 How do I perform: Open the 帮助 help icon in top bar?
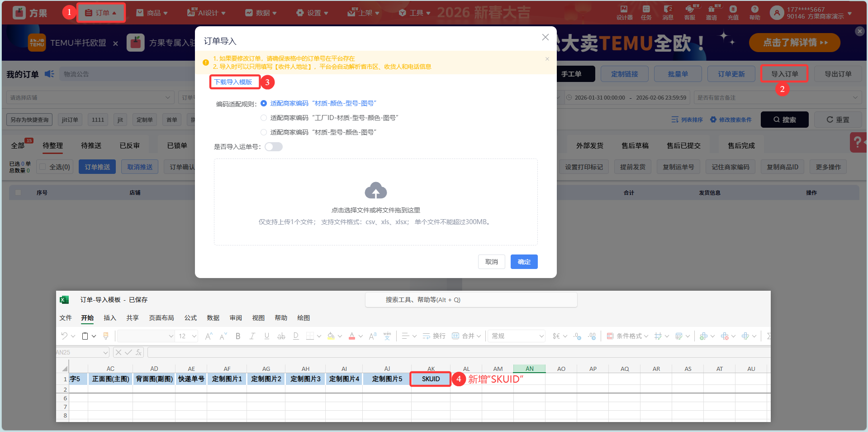(x=754, y=12)
